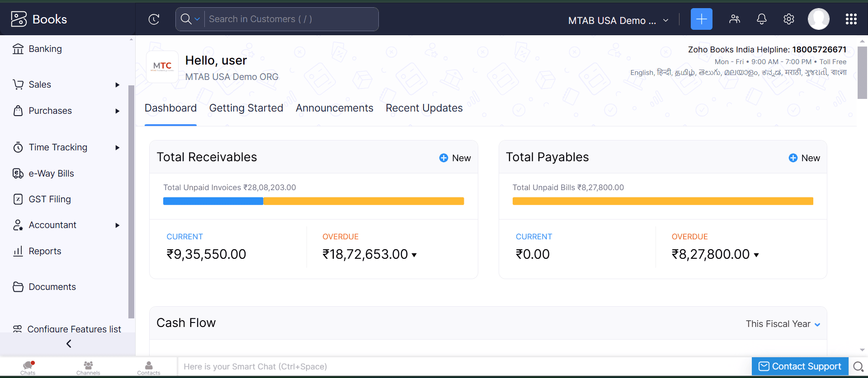Viewport: 868px width, 378px height.
Task: Open receivables current amount ₹9,35,550.00
Action: point(207,254)
